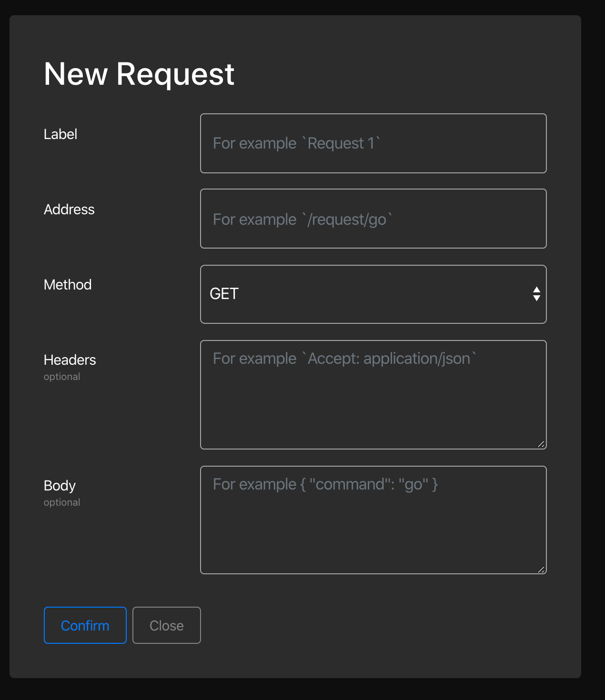
Task: Select the GET value text in Method
Action: pos(224,294)
